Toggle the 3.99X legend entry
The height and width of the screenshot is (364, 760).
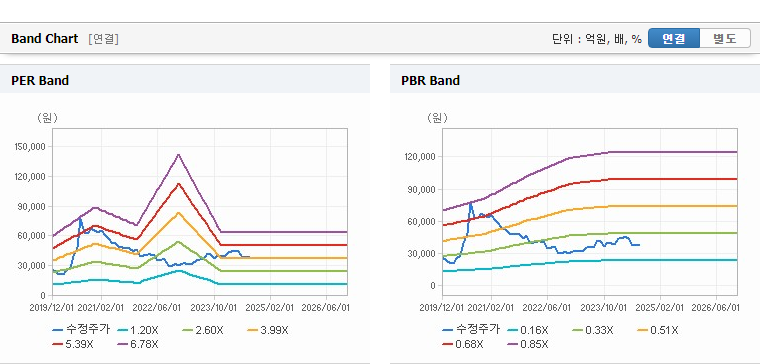[x=268, y=330]
